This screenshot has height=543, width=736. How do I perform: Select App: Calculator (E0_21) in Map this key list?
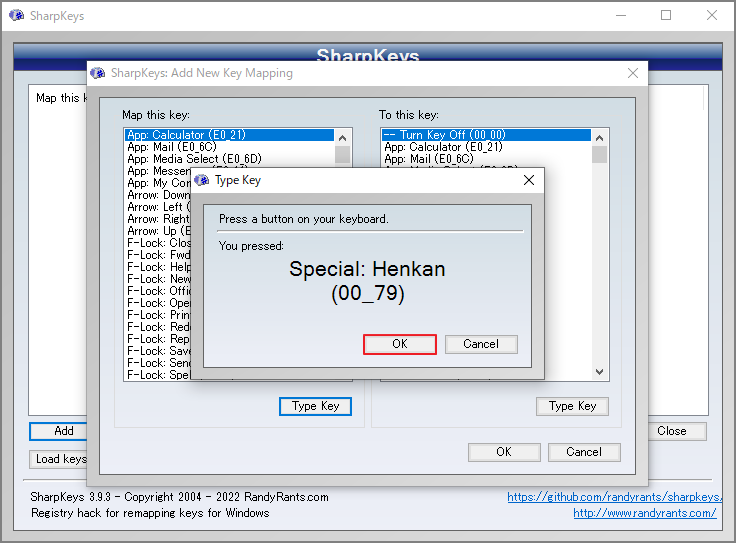coord(230,135)
